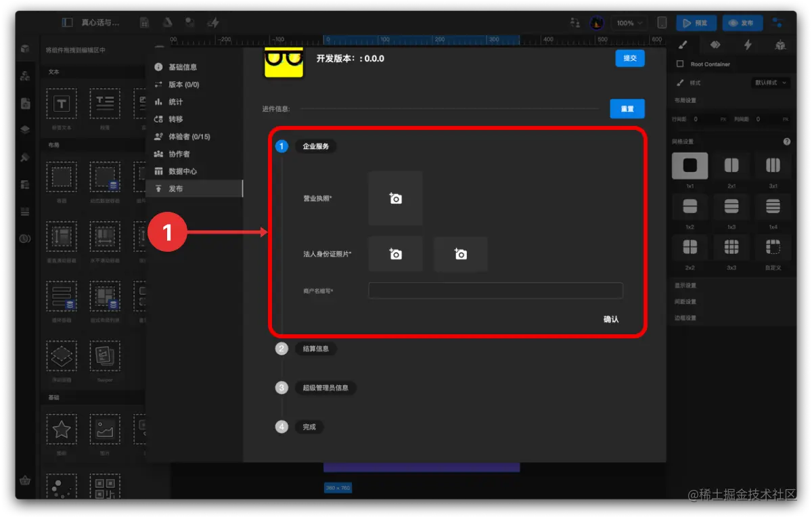Click the 预览 preview button in top bar

pyautogui.click(x=696, y=23)
